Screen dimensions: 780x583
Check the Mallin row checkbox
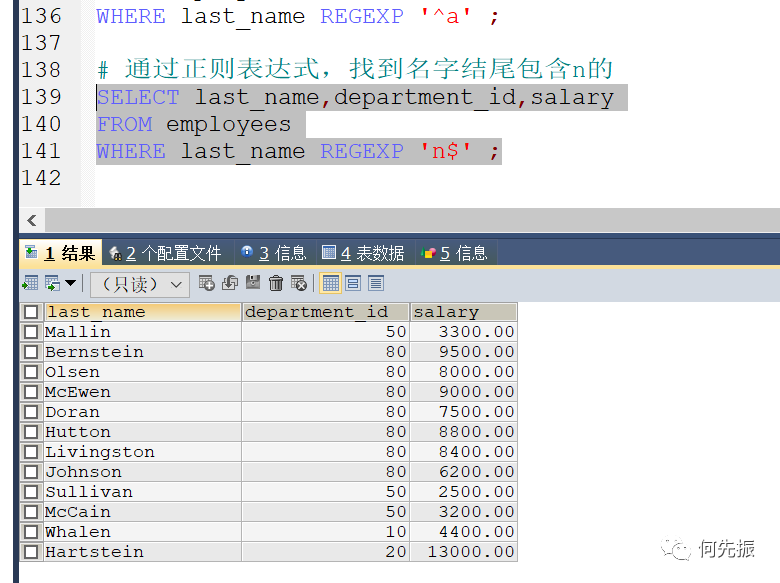tap(31, 332)
